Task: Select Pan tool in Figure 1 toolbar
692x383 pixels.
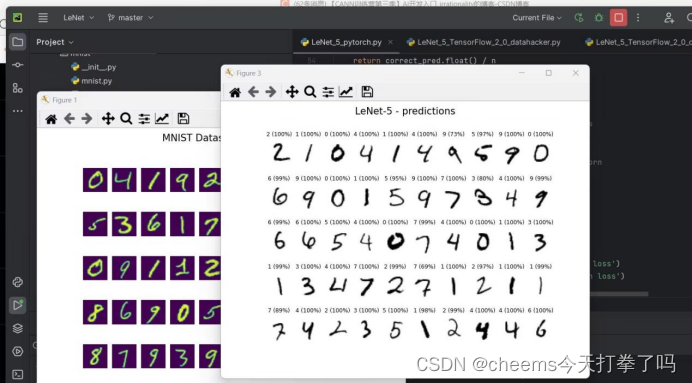Action: point(108,119)
